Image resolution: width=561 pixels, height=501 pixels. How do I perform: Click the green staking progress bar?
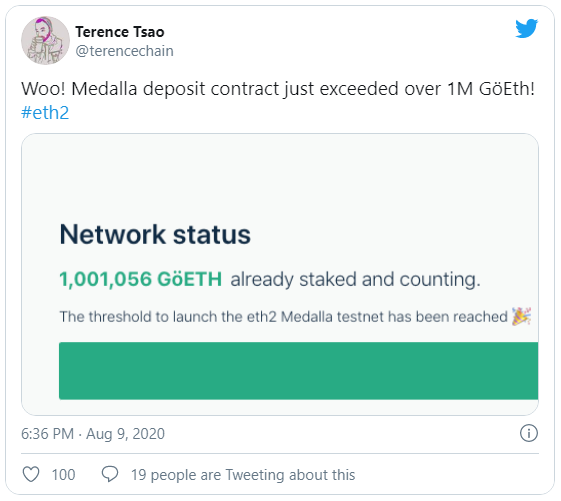point(298,370)
